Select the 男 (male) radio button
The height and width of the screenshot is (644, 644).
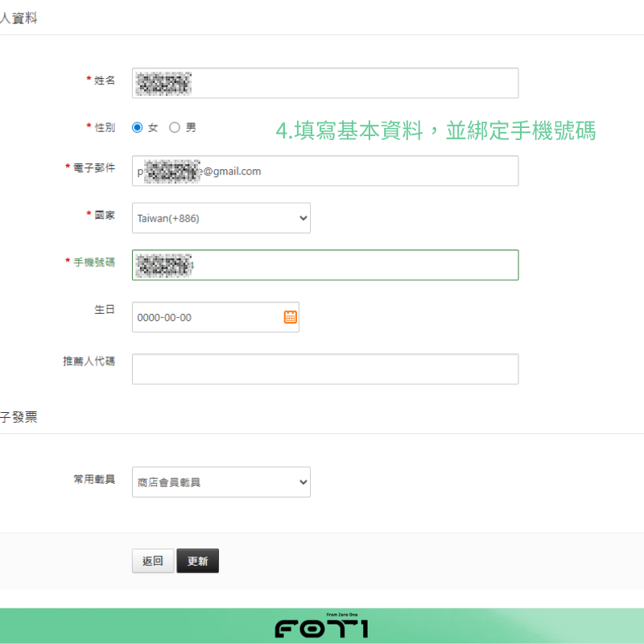175,127
